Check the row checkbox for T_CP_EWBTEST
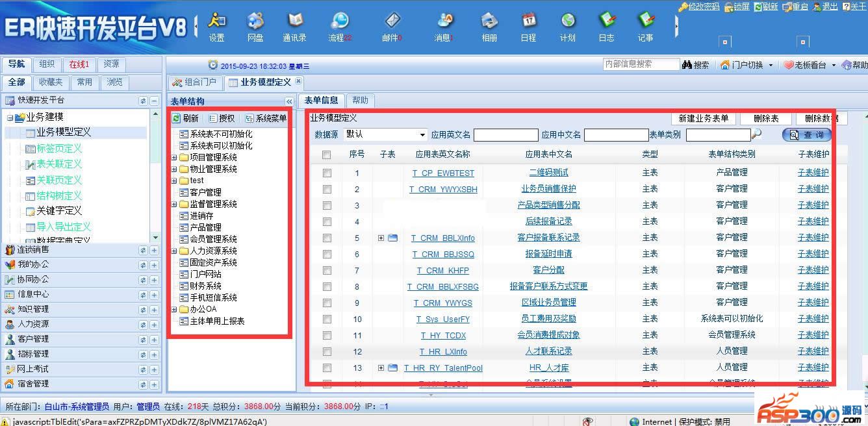The width and height of the screenshot is (868, 426). point(327,173)
